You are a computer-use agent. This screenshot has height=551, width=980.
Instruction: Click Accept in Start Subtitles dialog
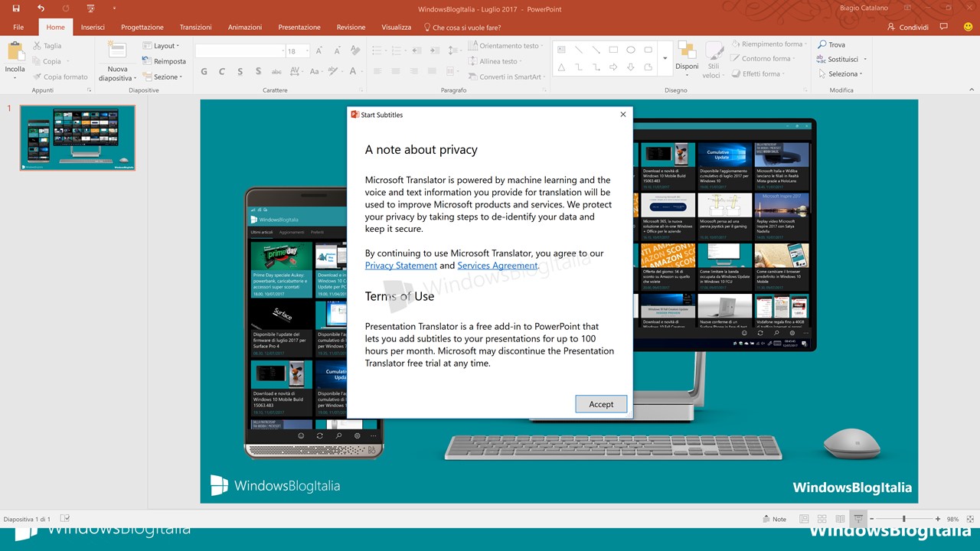[x=601, y=404]
